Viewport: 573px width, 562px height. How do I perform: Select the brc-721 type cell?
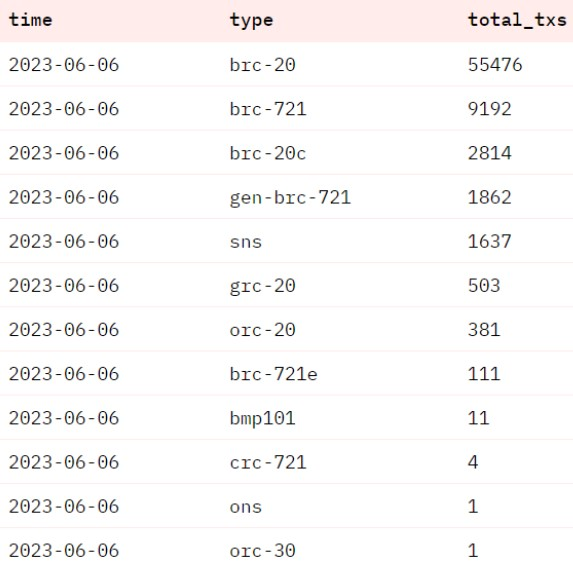click(x=268, y=109)
